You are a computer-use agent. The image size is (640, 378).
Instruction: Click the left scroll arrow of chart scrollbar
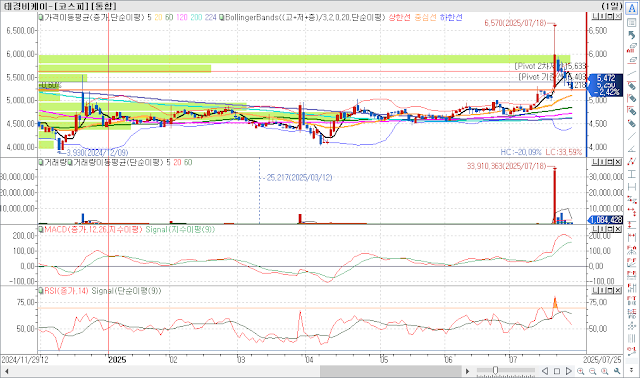pos(6,371)
